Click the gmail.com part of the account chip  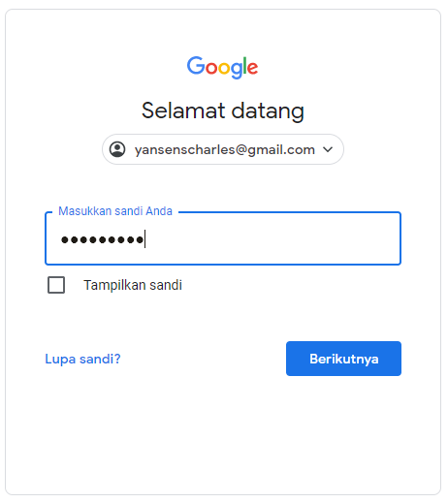click(281, 150)
